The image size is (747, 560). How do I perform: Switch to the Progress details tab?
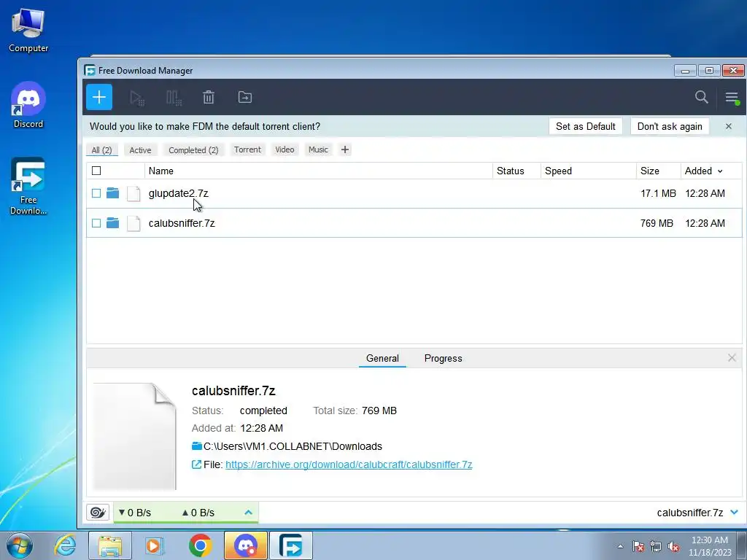tap(443, 358)
